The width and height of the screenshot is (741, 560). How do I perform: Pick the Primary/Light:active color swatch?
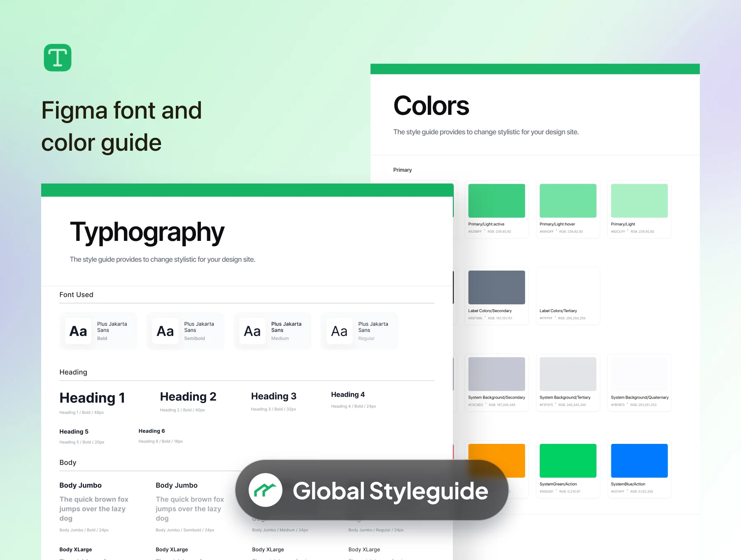496,201
